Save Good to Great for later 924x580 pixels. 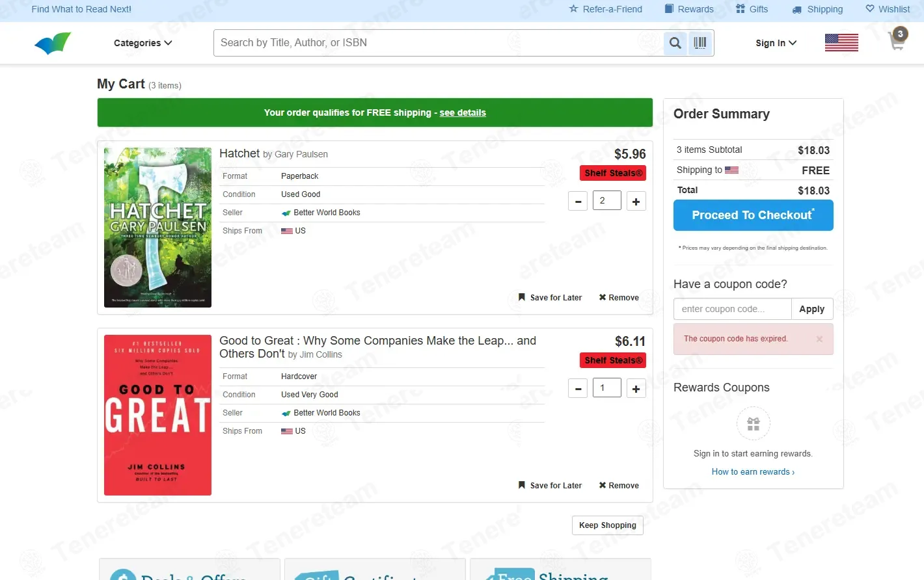(550, 486)
